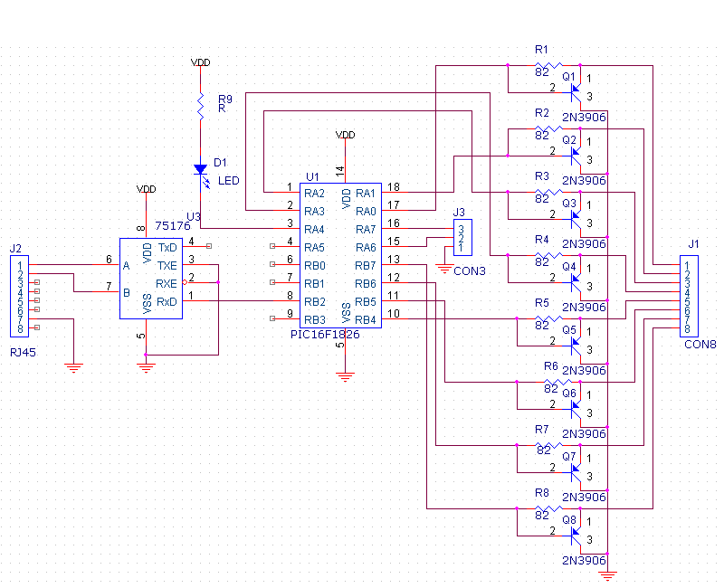Click the ground symbol near CON3

444,269
